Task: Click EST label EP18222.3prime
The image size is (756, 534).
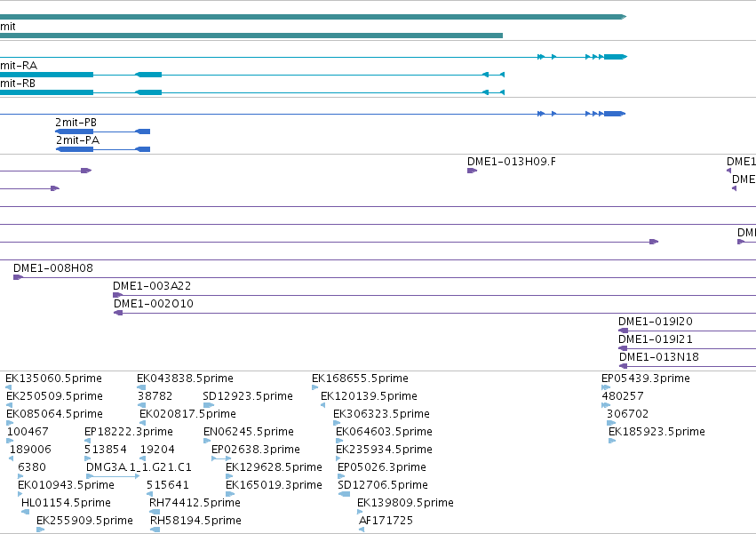Action: [128, 432]
